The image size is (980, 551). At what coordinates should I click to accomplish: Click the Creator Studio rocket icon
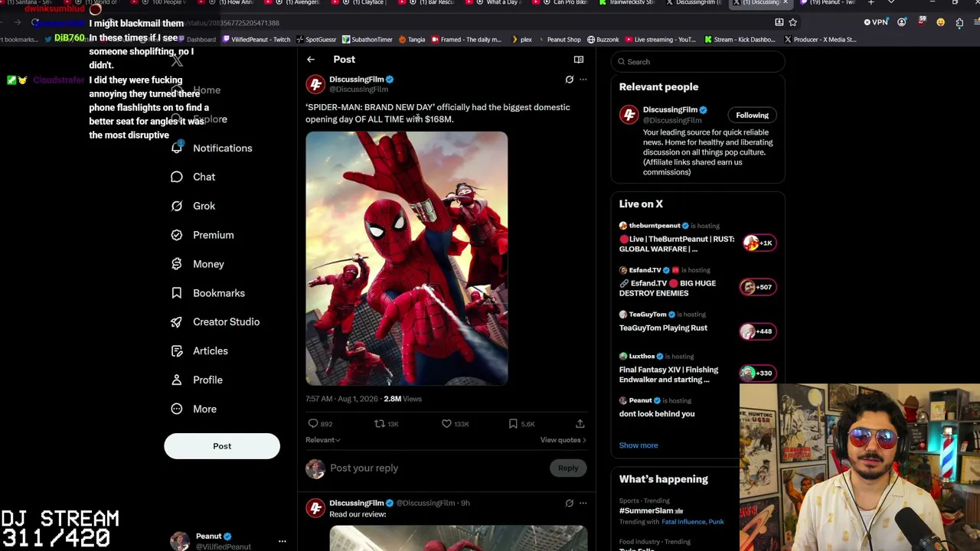(x=177, y=322)
